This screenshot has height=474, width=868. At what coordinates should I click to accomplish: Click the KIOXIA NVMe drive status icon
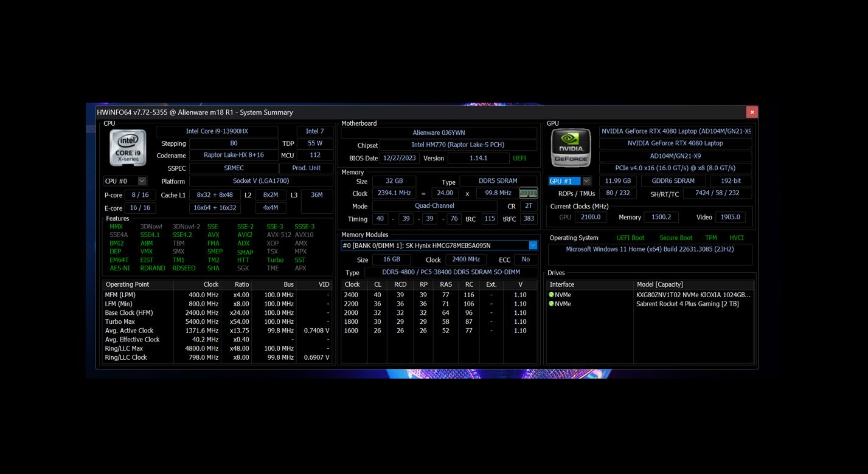(x=552, y=295)
